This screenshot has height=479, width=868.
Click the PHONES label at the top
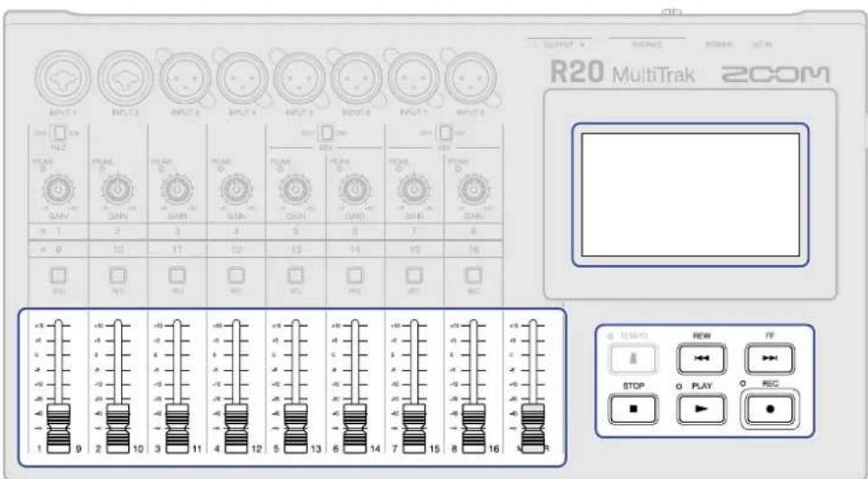(647, 44)
